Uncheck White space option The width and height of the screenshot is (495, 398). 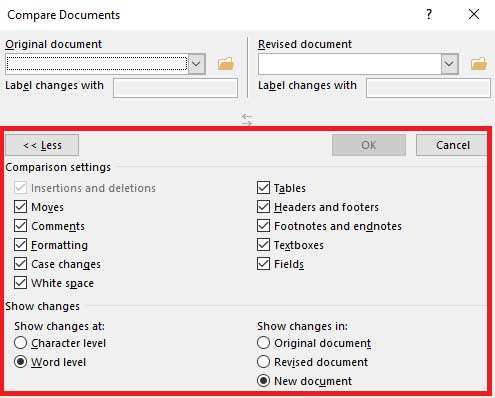coord(20,283)
